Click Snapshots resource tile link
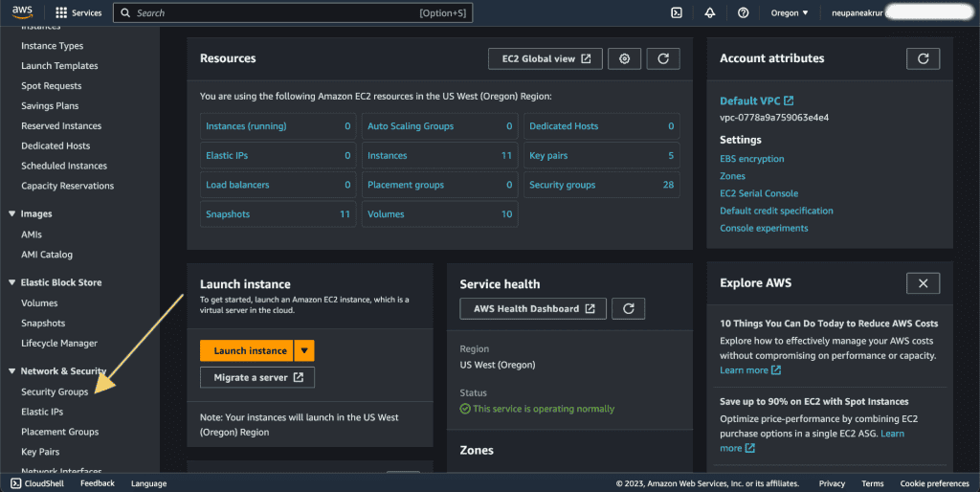The width and height of the screenshot is (980, 492). (x=228, y=214)
